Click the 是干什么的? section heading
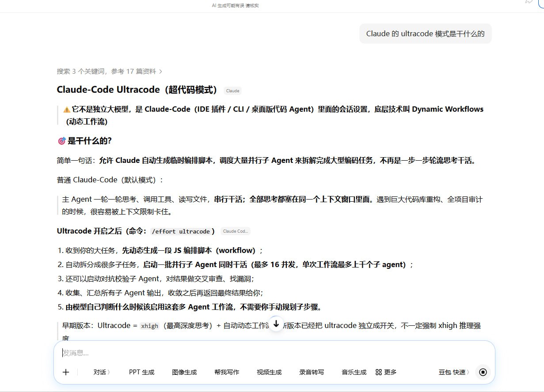 tap(90, 141)
